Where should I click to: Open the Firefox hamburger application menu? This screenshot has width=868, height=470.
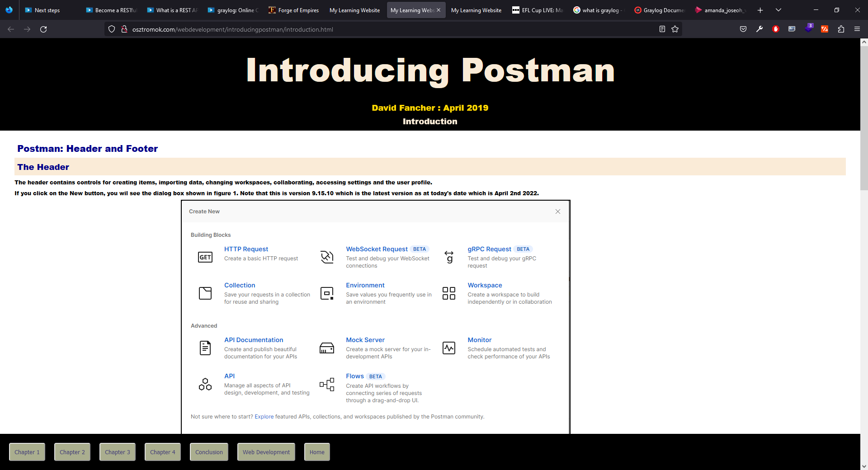point(857,29)
